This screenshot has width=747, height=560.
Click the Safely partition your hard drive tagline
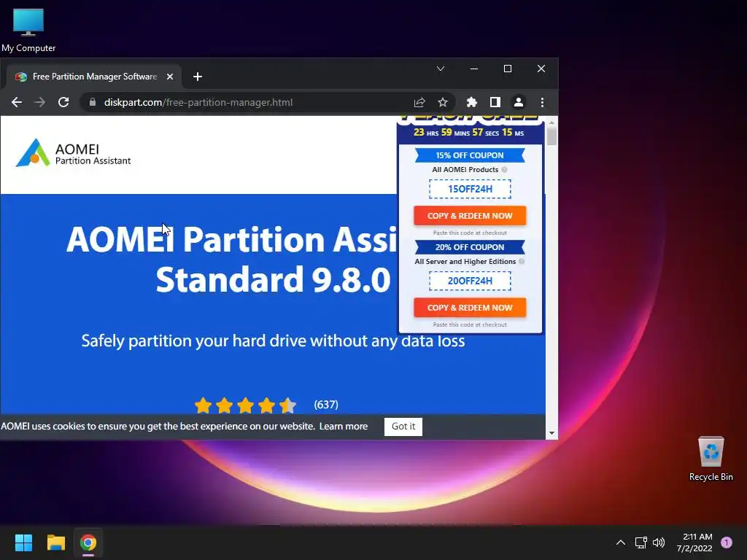click(273, 341)
